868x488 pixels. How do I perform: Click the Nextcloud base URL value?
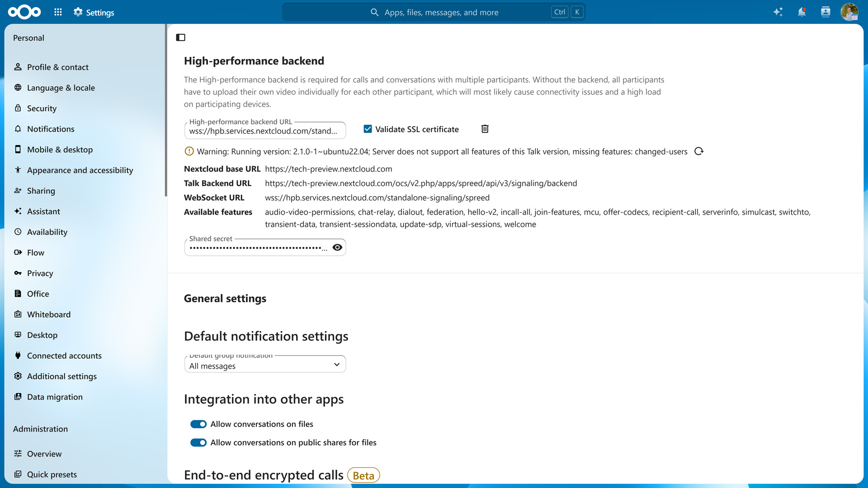click(x=329, y=169)
